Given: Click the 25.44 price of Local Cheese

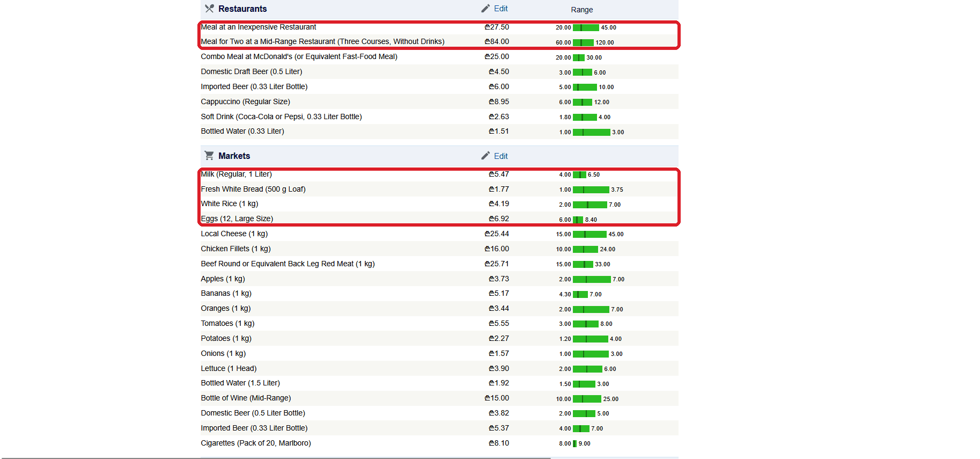Looking at the screenshot, I should pyautogui.click(x=497, y=234).
